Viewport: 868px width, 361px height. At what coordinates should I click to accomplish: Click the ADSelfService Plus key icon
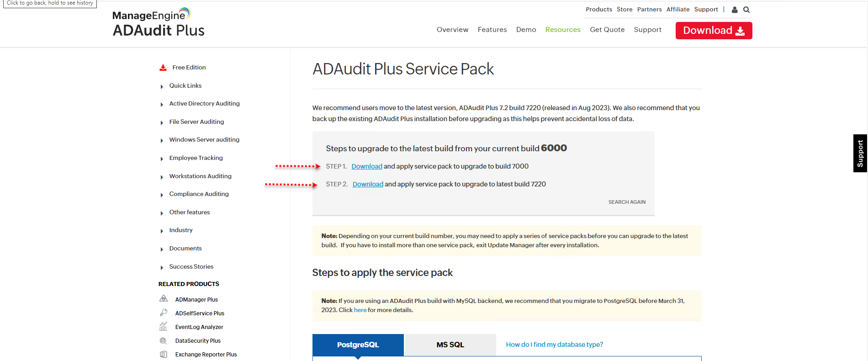(x=164, y=313)
